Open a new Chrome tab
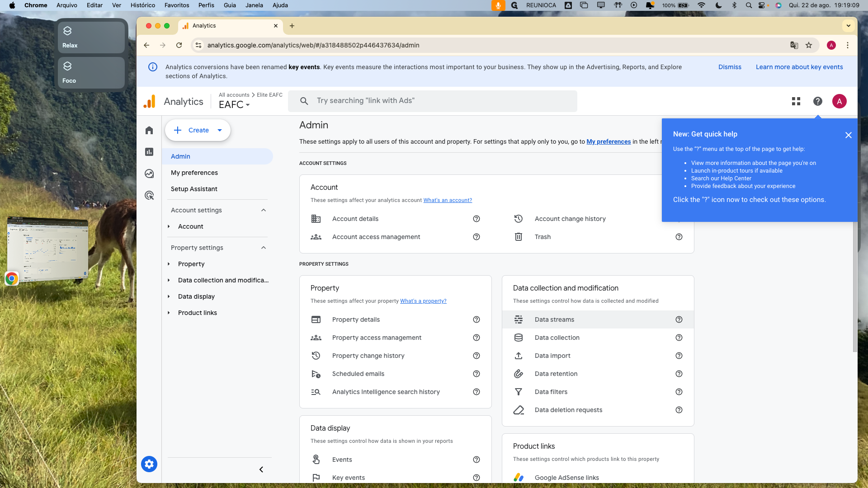Image resolution: width=868 pixels, height=488 pixels. (x=292, y=26)
